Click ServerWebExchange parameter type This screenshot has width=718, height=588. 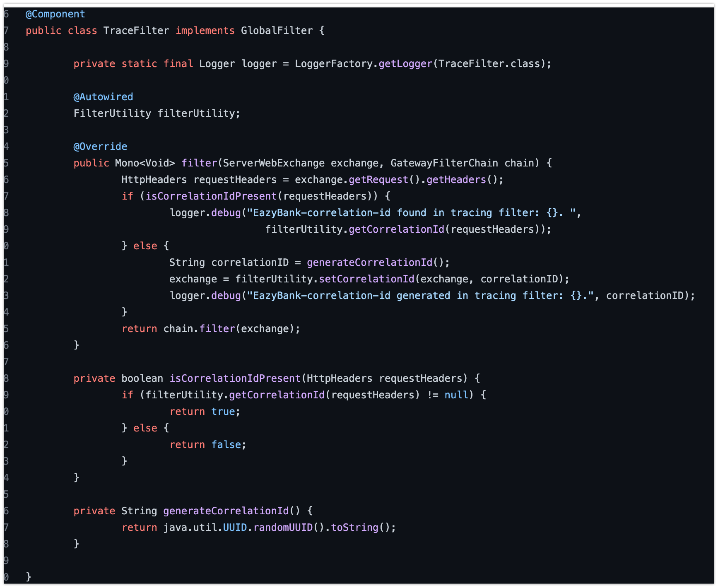[x=274, y=163]
